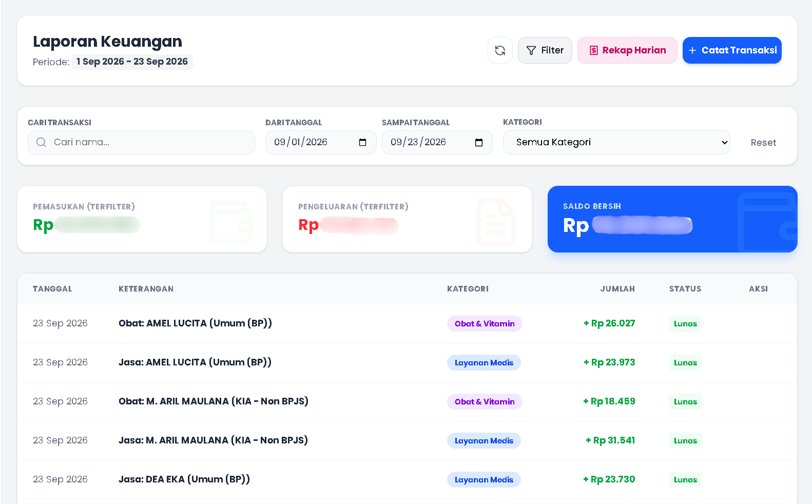Select row Obat: AMEL LUCITA (Umum (BP))
Viewport: 812px width, 504px height.
407,323
